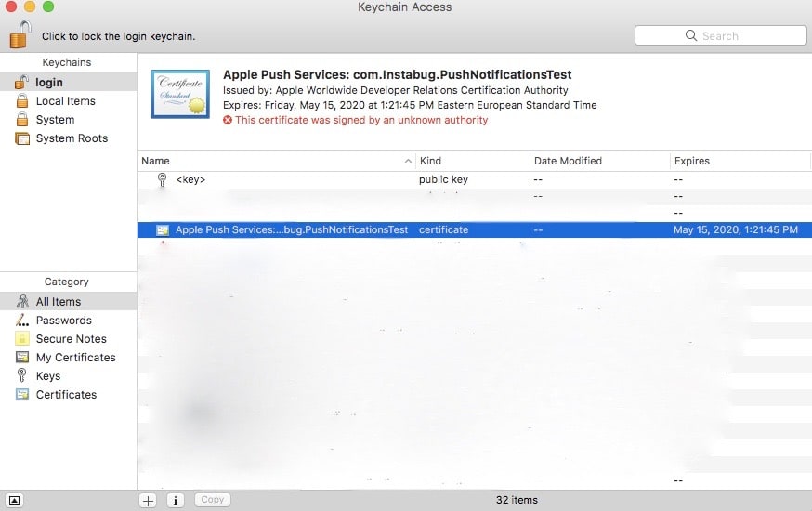Click the Name column sort arrow
Screen dimensions: 812x511
tap(408, 161)
